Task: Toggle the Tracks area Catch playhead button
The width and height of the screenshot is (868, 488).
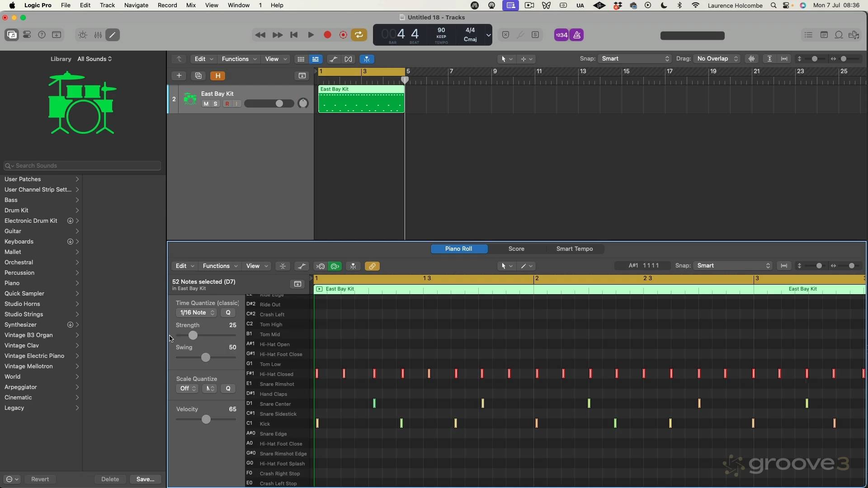Action: (367, 59)
